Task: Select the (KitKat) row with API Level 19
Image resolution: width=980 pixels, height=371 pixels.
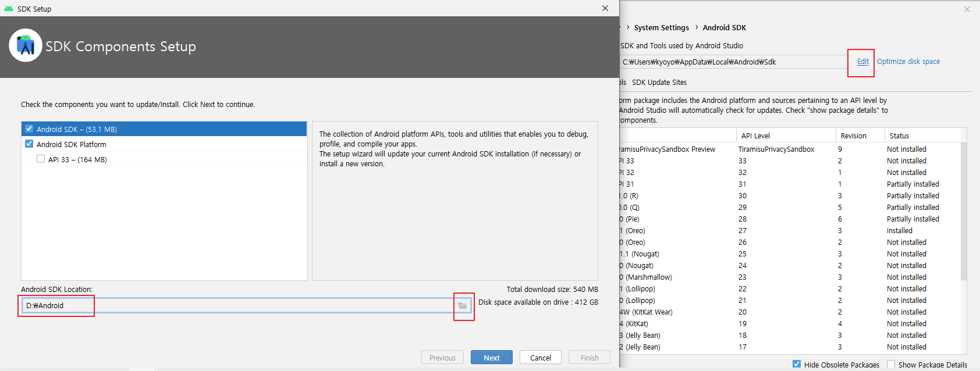Action: click(x=790, y=324)
